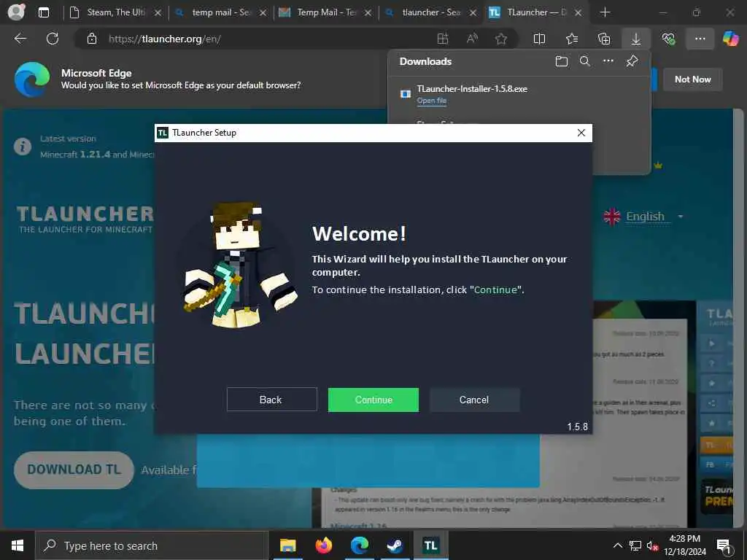
Task: Open file link under TLauncher-Installer-1.5.8.exe
Action: pyautogui.click(x=432, y=101)
